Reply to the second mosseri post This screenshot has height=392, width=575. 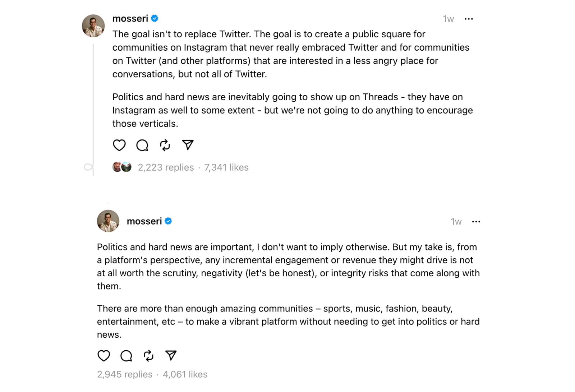tap(126, 356)
